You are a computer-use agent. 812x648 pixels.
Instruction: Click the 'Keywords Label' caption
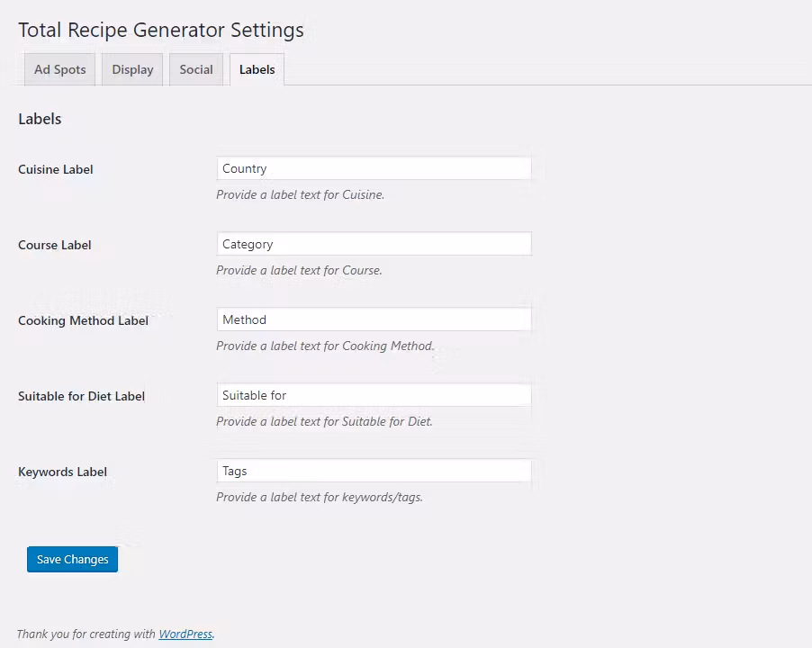click(62, 472)
